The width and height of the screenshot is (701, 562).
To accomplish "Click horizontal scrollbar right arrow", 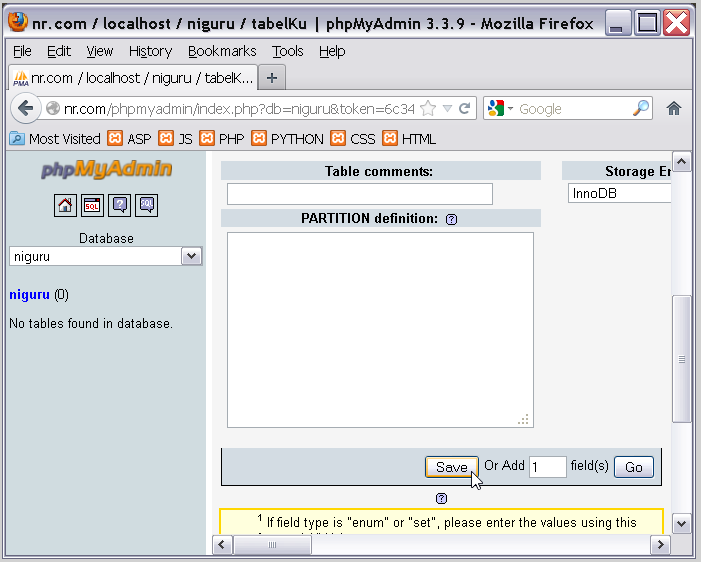I will pyautogui.click(x=660, y=544).
